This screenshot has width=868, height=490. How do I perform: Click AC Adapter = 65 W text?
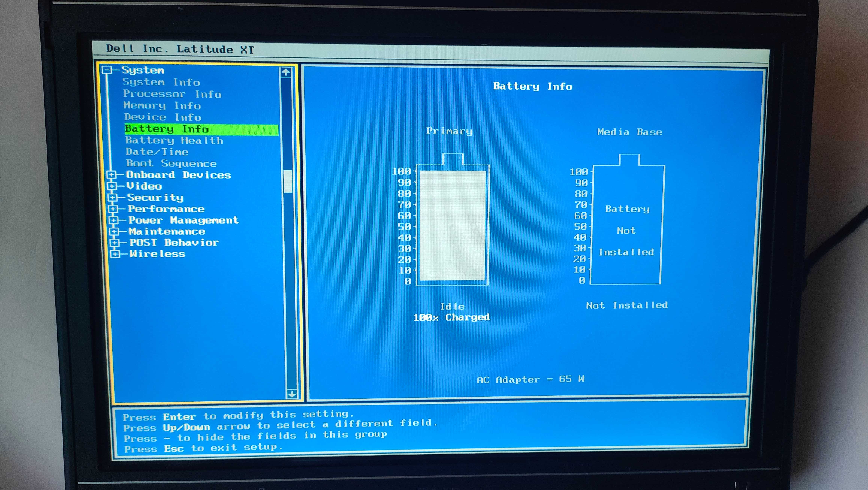pos(531,379)
